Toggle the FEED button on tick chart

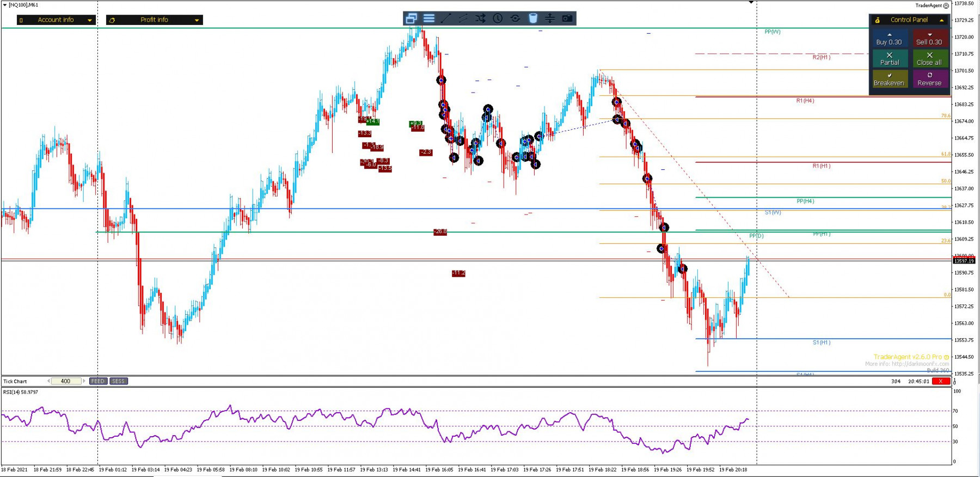[x=98, y=381]
